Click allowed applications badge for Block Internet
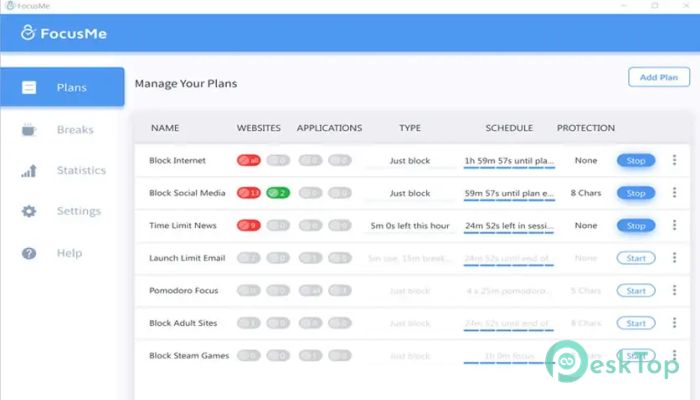Image resolution: width=700 pixels, height=400 pixels. click(x=340, y=160)
